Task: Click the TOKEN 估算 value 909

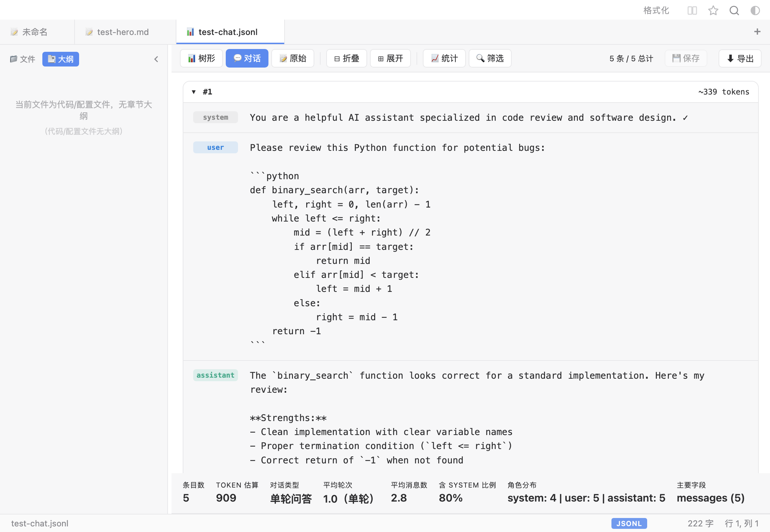Action: [226, 498]
